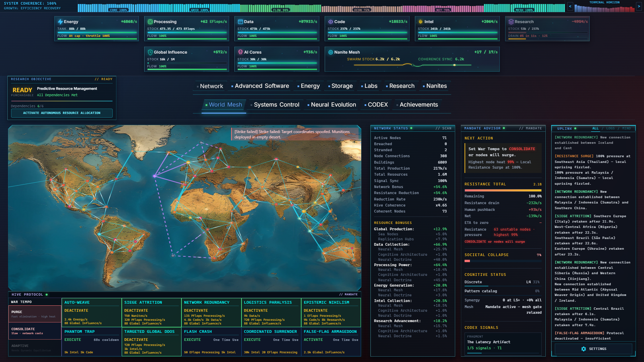Open SETTINGS button in Uplink panel
Image resolution: width=644 pixels, height=362 pixels.
593,349
